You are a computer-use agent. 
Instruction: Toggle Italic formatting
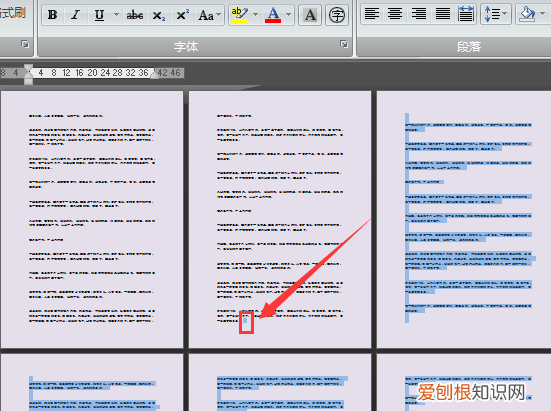coord(75,15)
